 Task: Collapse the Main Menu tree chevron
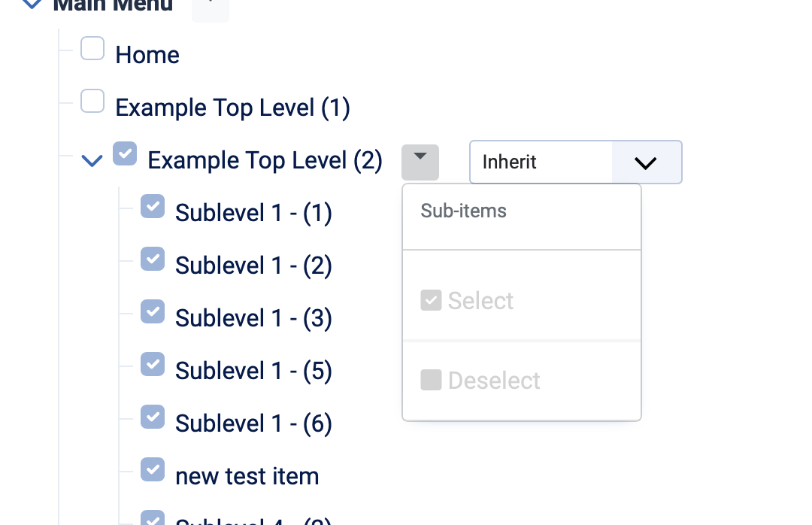coord(32,4)
